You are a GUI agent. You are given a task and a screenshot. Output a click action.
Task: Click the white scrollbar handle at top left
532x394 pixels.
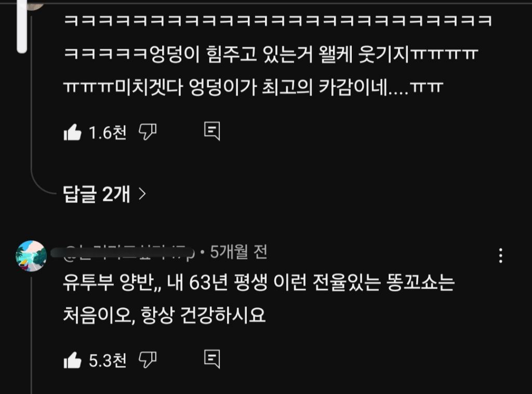click(x=22, y=26)
